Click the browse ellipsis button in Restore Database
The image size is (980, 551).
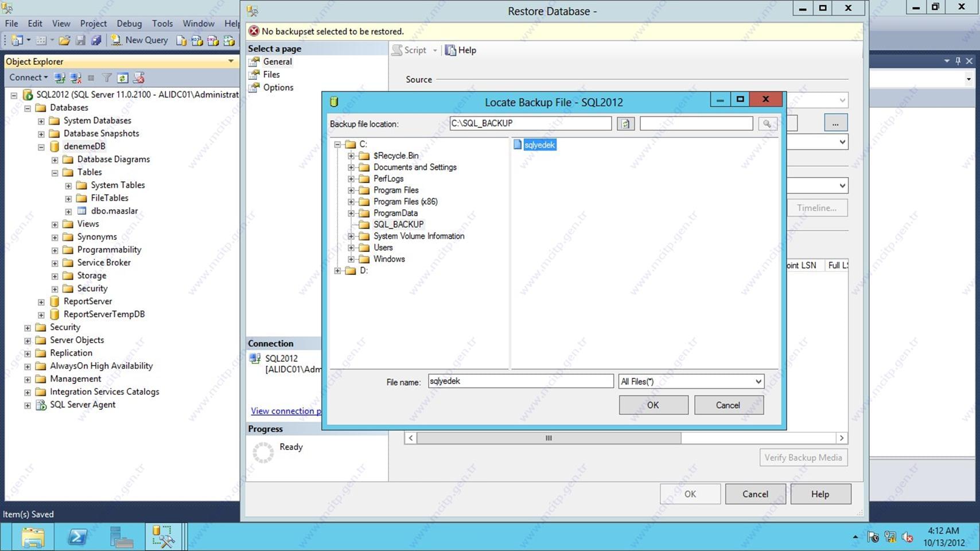[835, 123]
